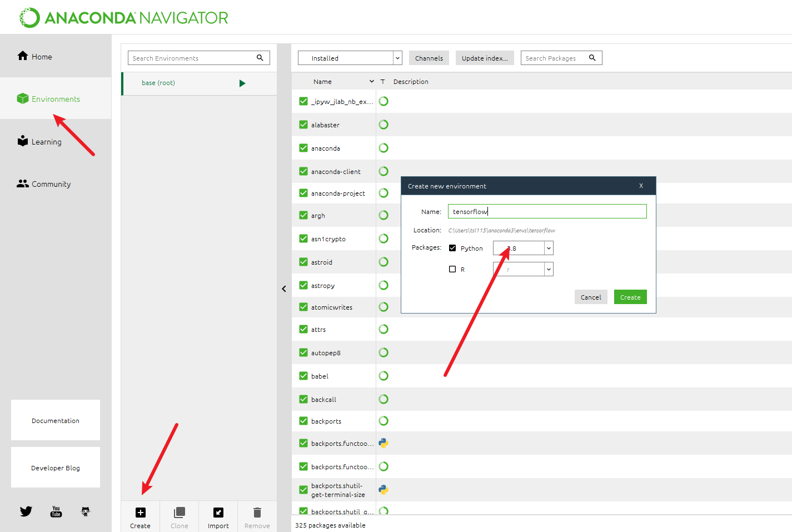Click the Update index button
Screen dimensions: 792x532
485,58
